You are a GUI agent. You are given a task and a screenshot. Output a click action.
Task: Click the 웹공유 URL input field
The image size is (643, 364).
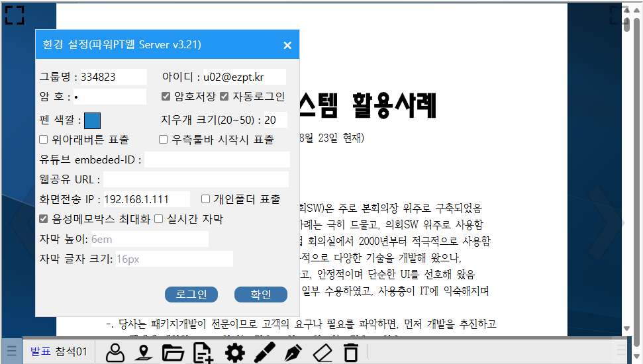tap(196, 179)
